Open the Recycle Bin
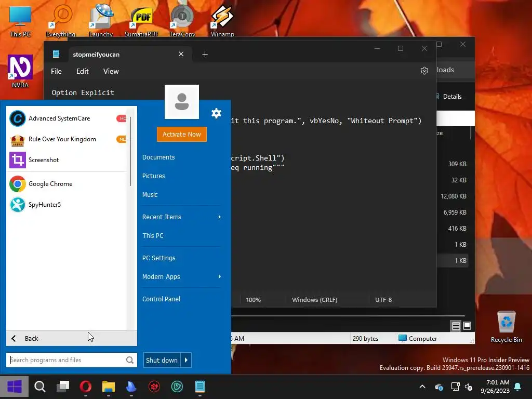 coord(506,326)
